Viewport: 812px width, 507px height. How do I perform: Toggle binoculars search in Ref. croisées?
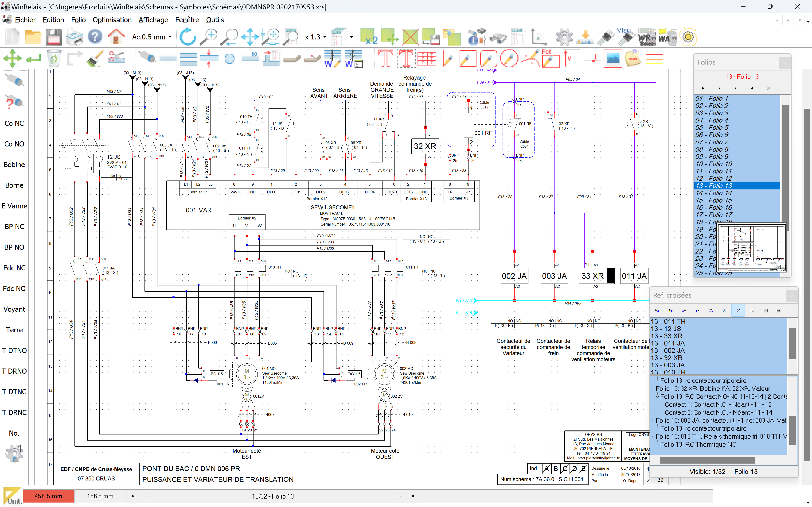click(x=738, y=311)
